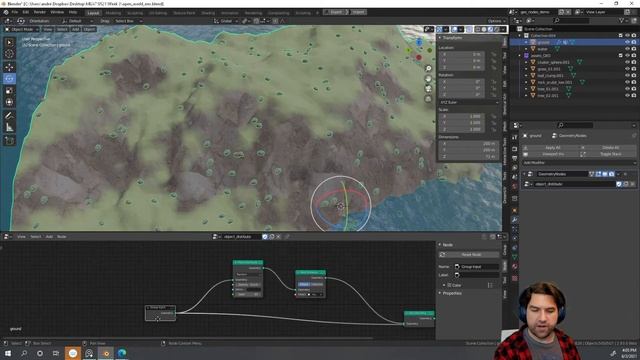Toggle fake user shield for object_distribute modifier group

[x=619, y=184]
